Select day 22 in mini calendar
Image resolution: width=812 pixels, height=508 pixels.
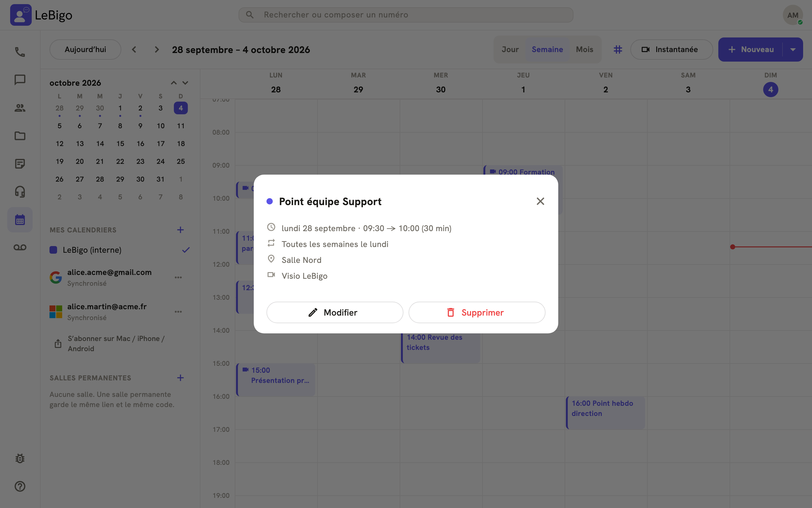click(120, 161)
